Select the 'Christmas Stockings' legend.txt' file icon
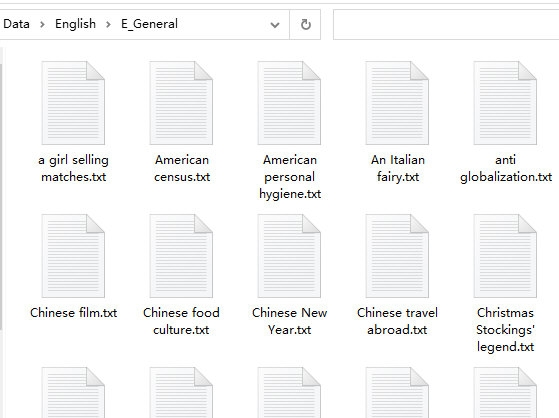The image size is (559, 418). tap(505, 256)
